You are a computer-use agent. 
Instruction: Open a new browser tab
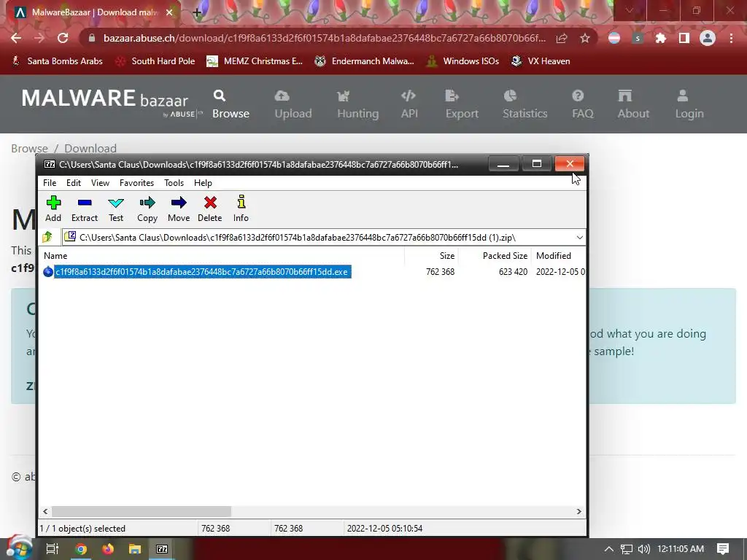(x=197, y=13)
